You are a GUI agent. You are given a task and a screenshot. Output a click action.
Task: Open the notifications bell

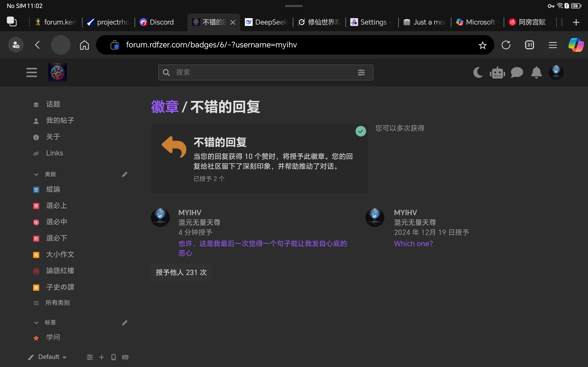[536, 72]
